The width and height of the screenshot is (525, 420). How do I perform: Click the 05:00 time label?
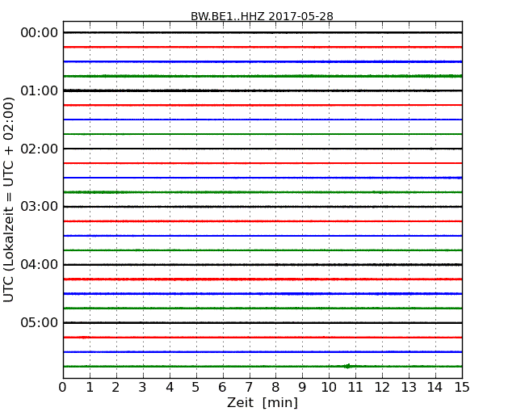[x=40, y=322]
